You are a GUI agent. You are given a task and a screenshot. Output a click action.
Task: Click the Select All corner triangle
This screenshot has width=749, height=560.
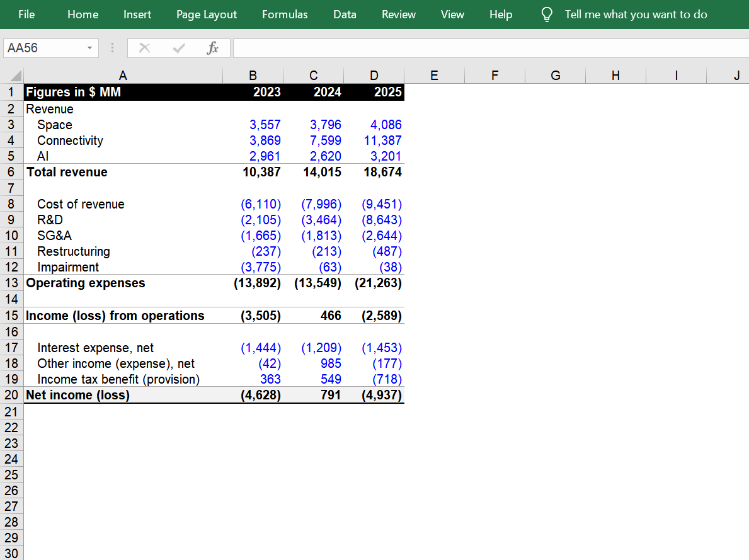pos(16,76)
